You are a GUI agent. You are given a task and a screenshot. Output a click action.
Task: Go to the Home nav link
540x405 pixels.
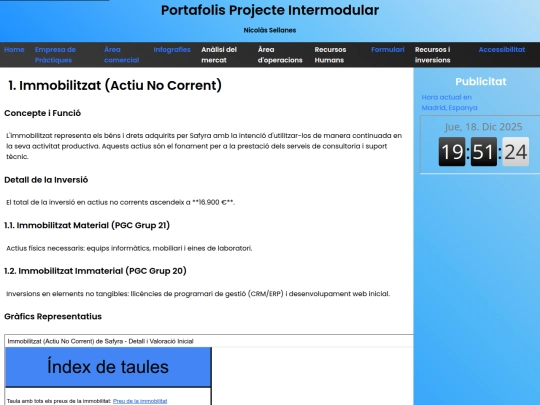tap(14, 50)
